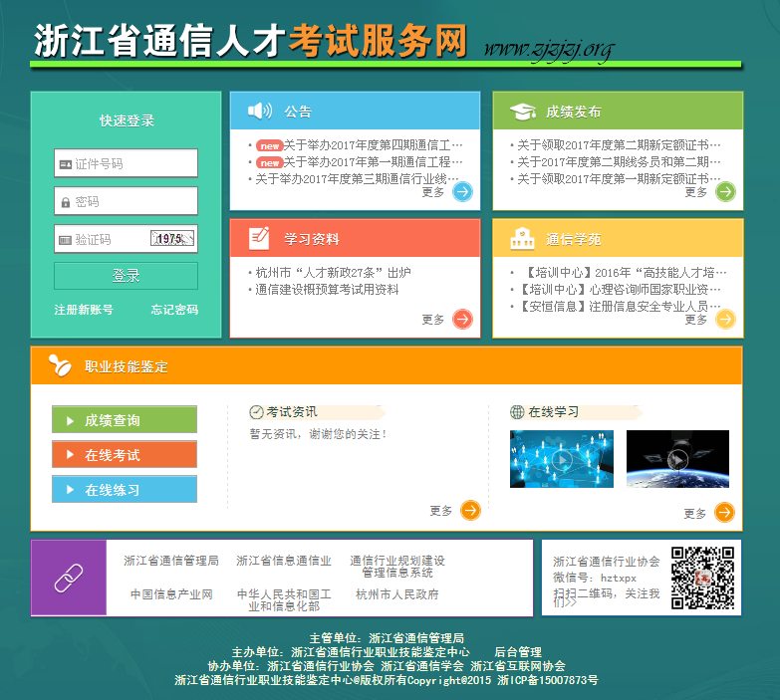This screenshot has height=700, width=780.
Task: Open the 后台管理 link in footer
Action: click(518, 652)
